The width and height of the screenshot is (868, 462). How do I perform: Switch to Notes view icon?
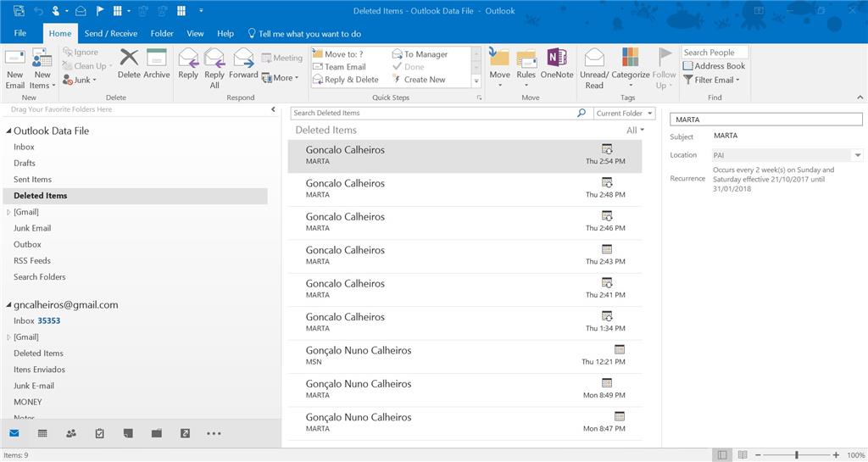(128, 433)
